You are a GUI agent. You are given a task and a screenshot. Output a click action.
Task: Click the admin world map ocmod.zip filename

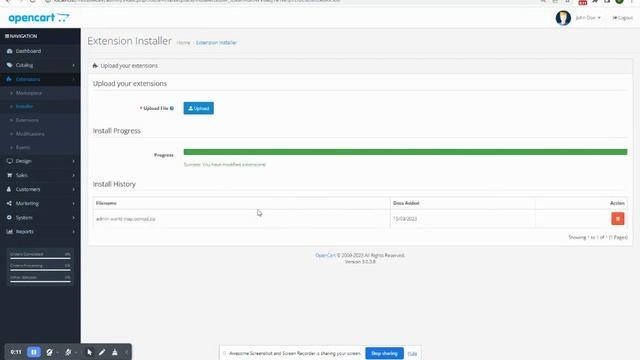[126, 219]
